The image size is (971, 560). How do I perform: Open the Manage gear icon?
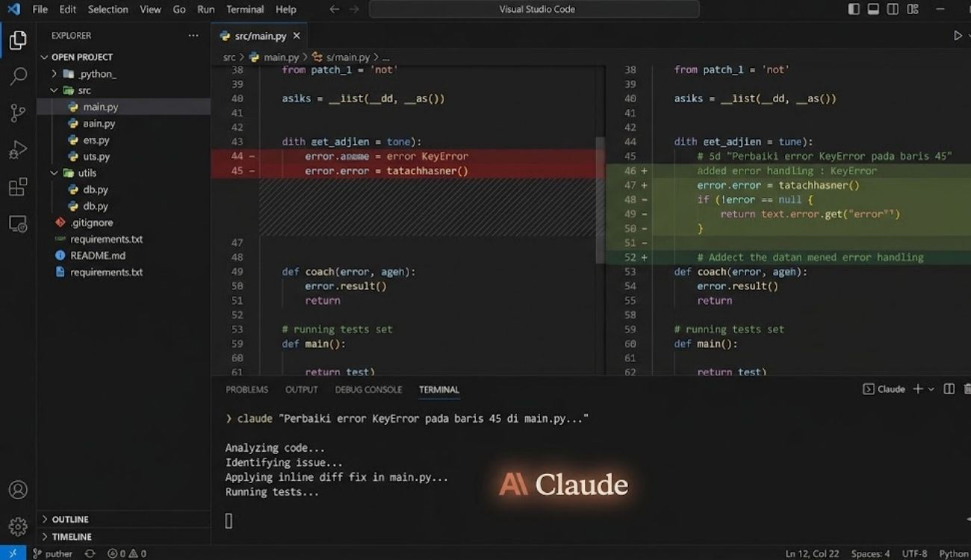click(18, 526)
